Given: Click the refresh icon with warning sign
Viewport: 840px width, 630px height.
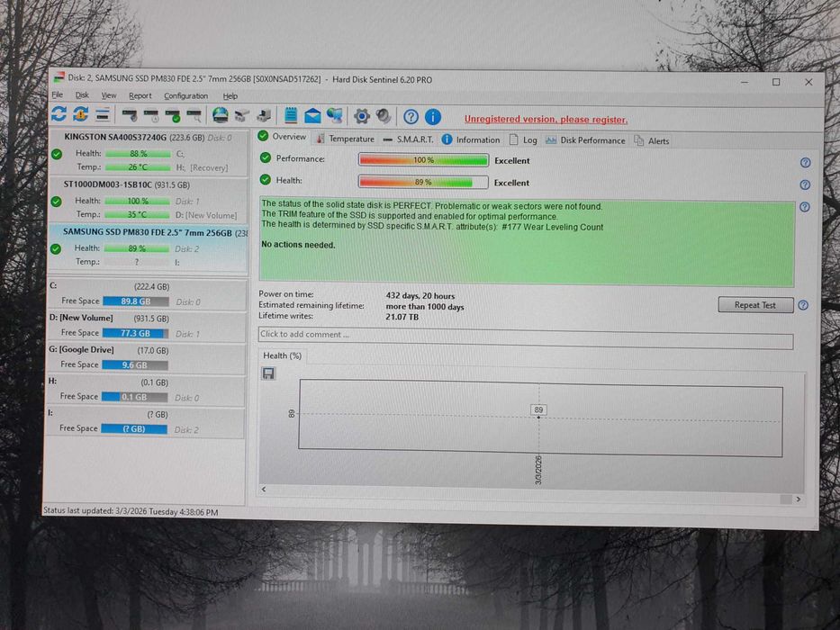Looking at the screenshot, I should pyautogui.click(x=81, y=113).
